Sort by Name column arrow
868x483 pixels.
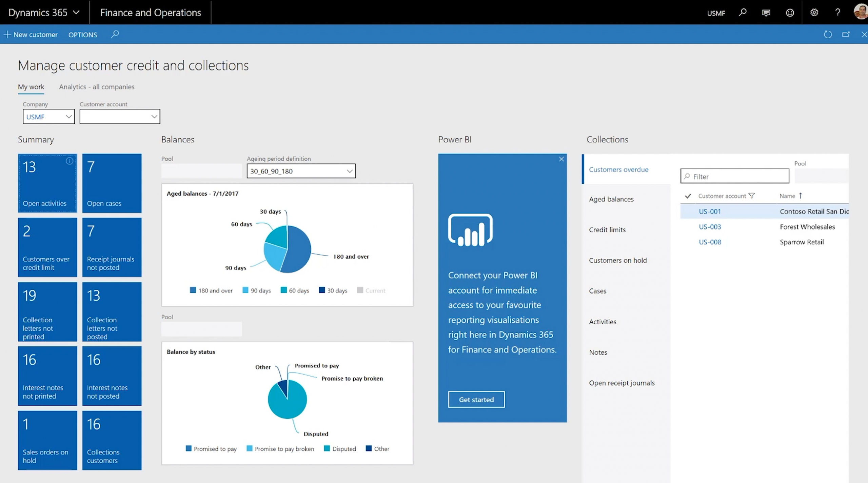801,196
